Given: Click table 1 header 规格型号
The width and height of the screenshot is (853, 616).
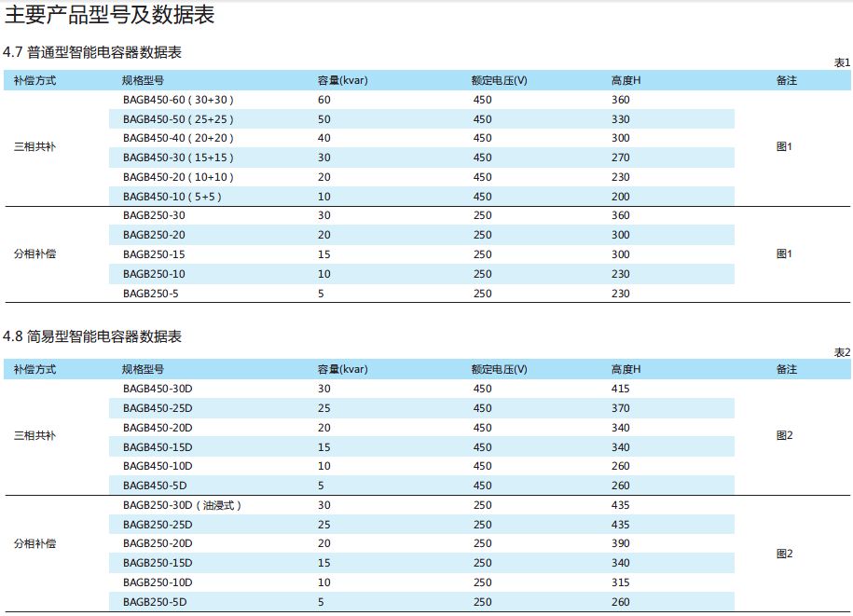Looking at the screenshot, I should coord(143,80).
